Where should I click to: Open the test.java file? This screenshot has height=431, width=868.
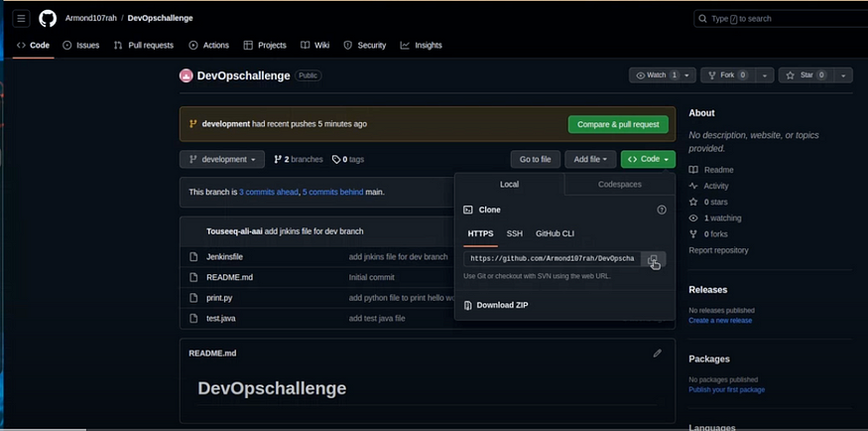[221, 319]
